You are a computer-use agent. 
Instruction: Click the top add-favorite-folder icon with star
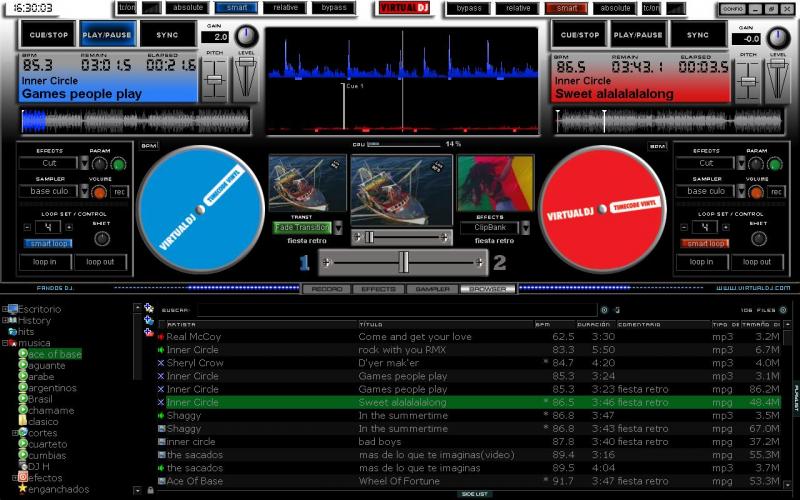point(148,308)
